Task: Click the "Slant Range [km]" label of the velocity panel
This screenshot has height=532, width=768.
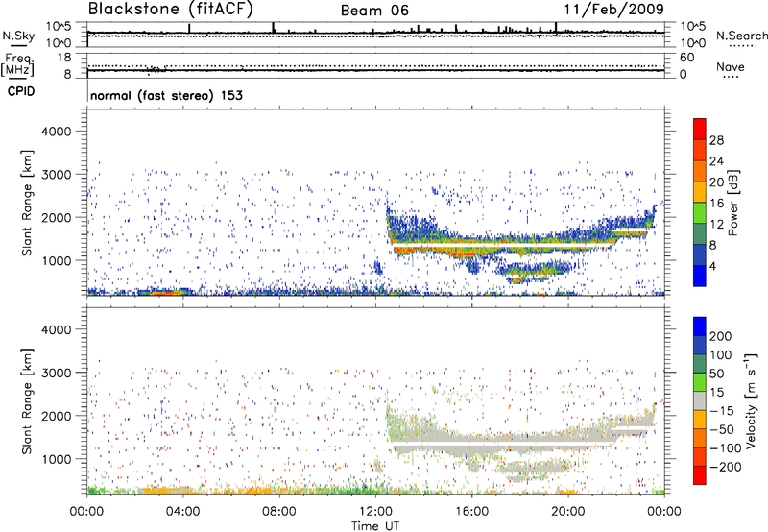Action: click(x=27, y=401)
